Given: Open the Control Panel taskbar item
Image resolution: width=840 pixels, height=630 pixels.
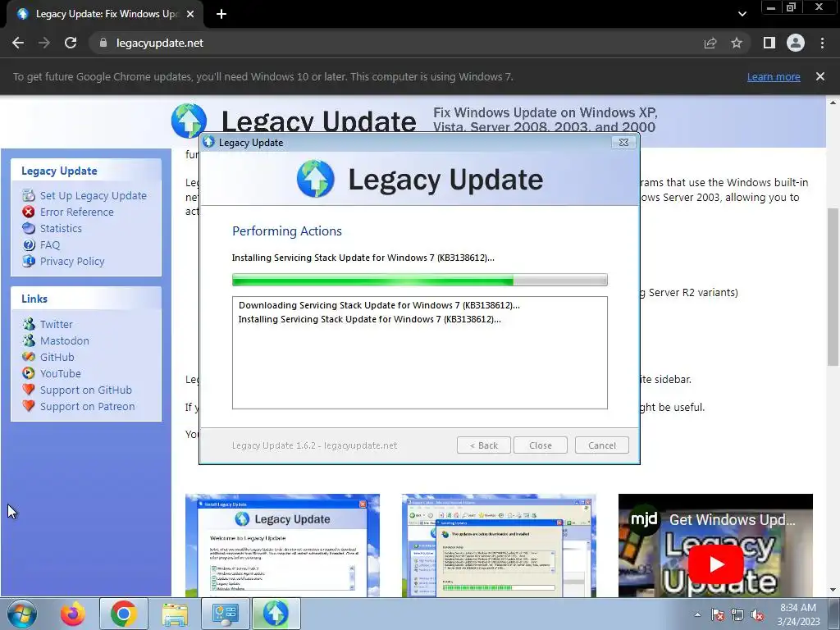Looking at the screenshot, I should tap(226, 614).
